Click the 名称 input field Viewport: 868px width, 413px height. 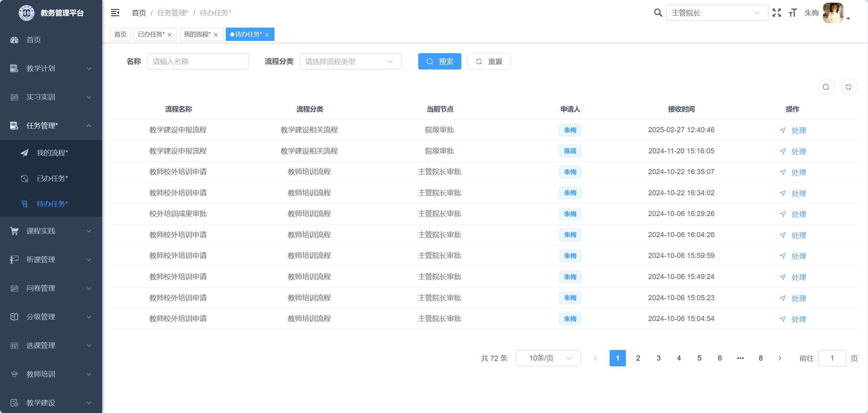point(198,62)
